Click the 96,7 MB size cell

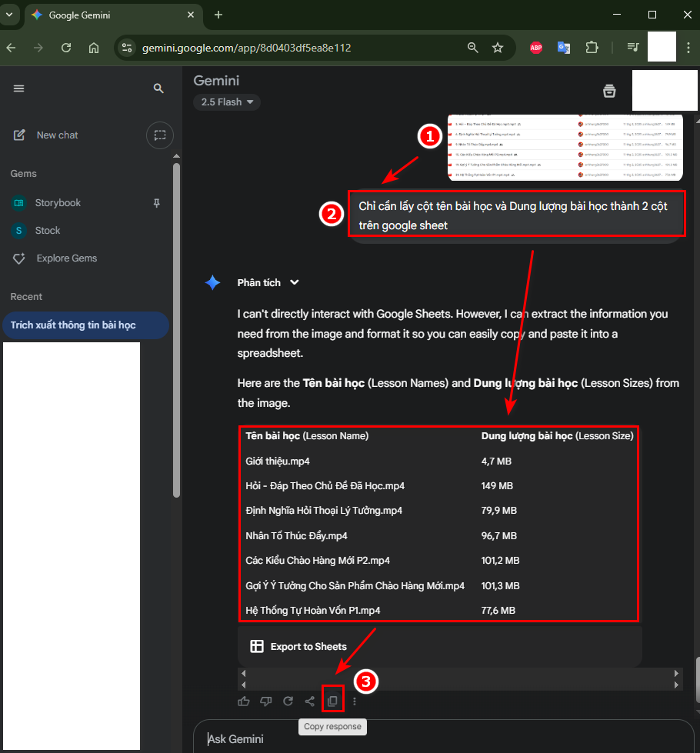(x=499, y=536)
